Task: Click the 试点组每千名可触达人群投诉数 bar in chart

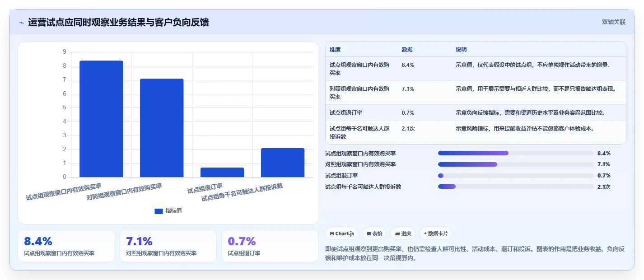Action: (283, 163)
